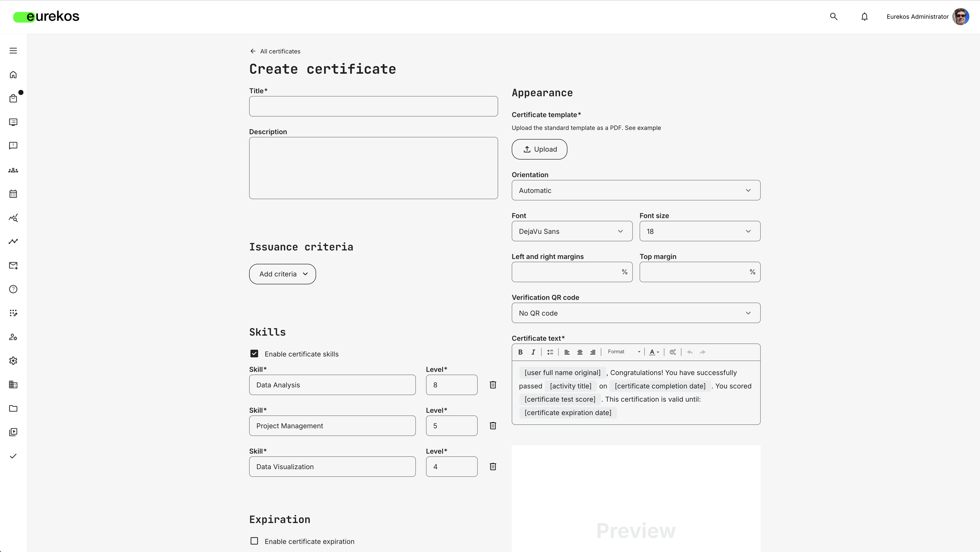The image size is (980, 552).
Task: Click the bulleted list icon in editor toolbar
Action: click(x=550, y=352)
